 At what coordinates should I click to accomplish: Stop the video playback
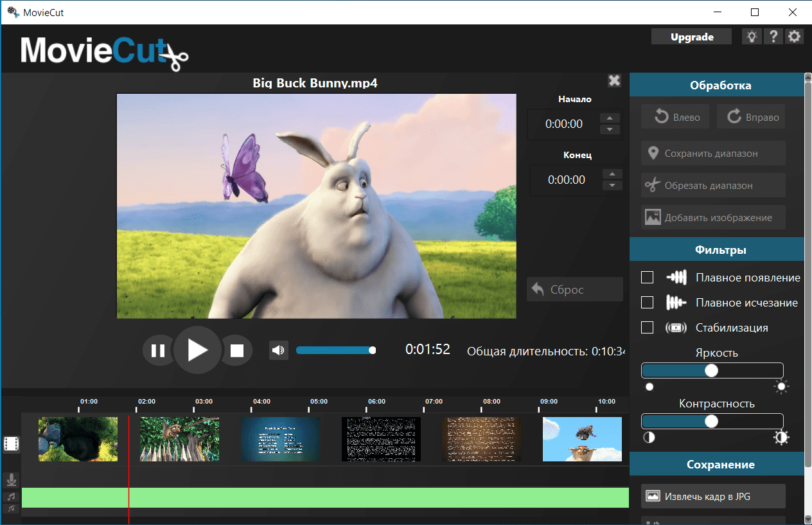click(x=236, y=350)
